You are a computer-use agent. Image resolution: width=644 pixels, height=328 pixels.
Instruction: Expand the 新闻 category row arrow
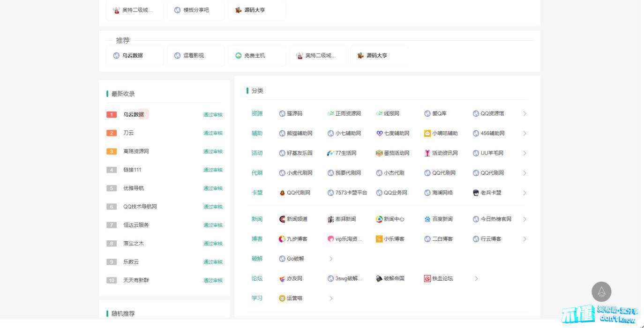(524, 219)
